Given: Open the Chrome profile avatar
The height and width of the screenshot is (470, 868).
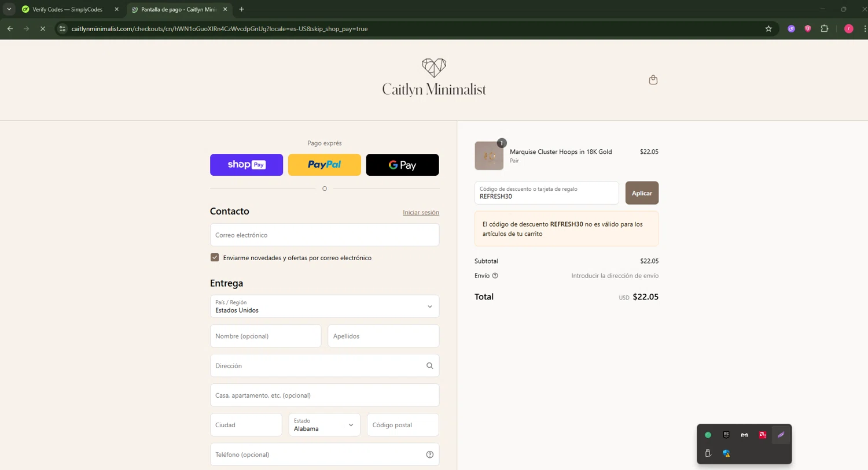Looking at the screenshot, I should click(848, 28).
